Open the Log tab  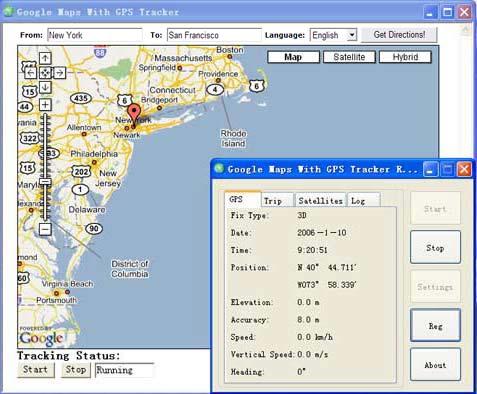point(363,201)
